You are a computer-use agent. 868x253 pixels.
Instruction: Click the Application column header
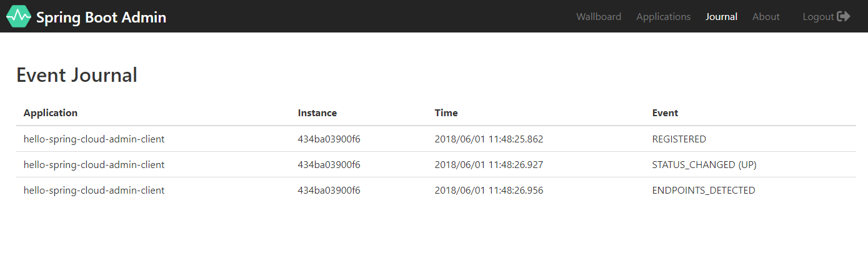point(51,113)
